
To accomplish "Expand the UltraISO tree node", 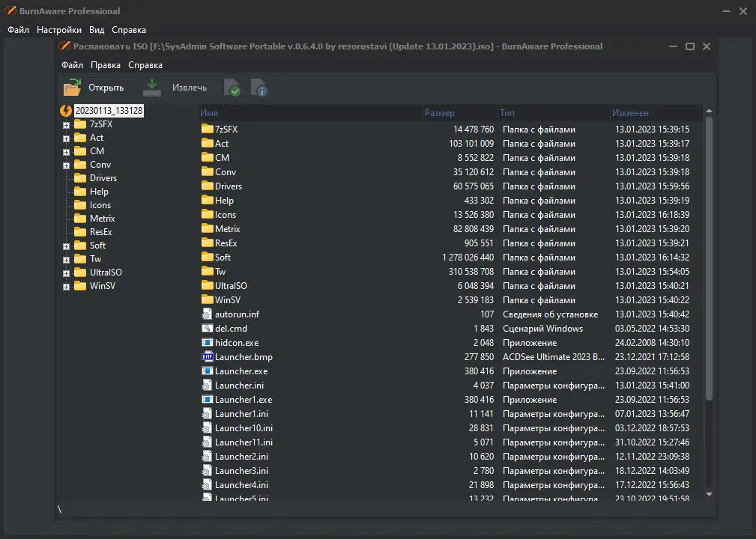I will 66,273.
